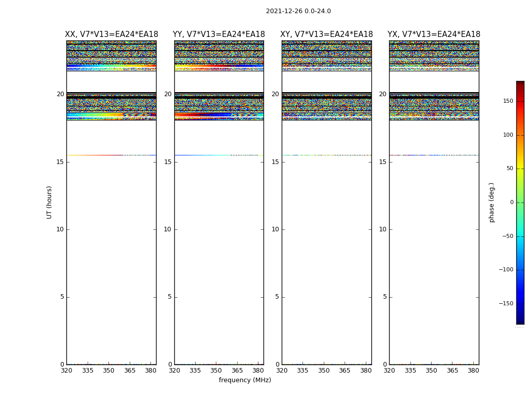Click the 380 frequency tick under YX panel
Viewport: 532px width, 405px height.
[x=473, y=371]
